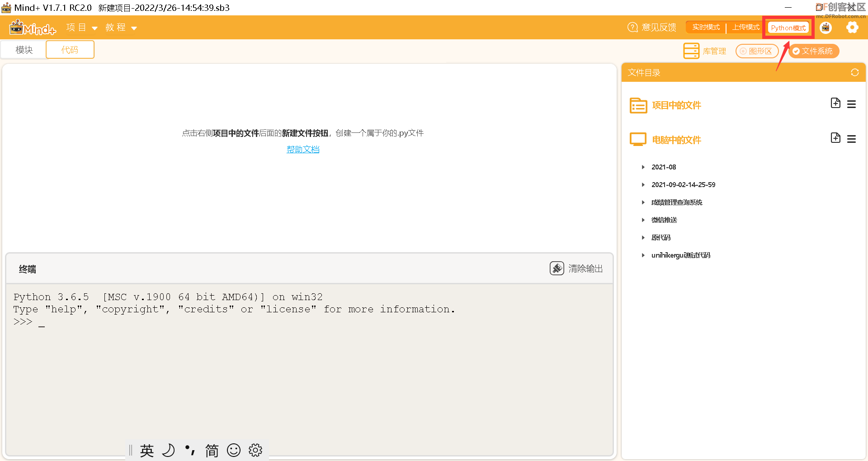Open the 教程 menu
This screenshot has width=868, height=461.
click(x=116, y=28)
